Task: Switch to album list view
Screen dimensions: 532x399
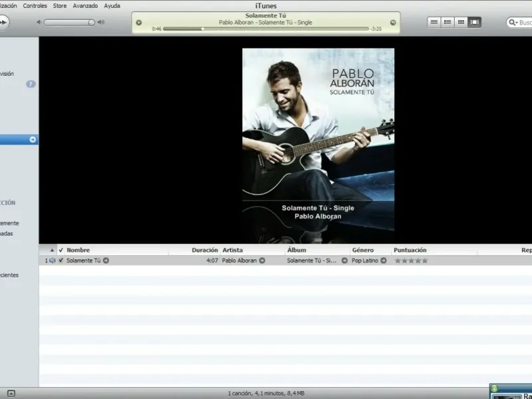Action: [448, 22]
